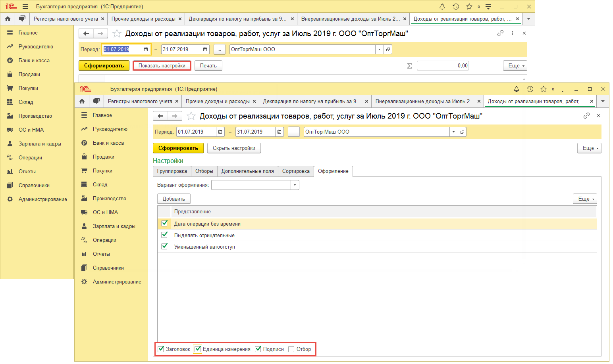Open Еще menu next to Скрыть настройки
The width and height of the screenshot is (613, 364).
(590, 148)
